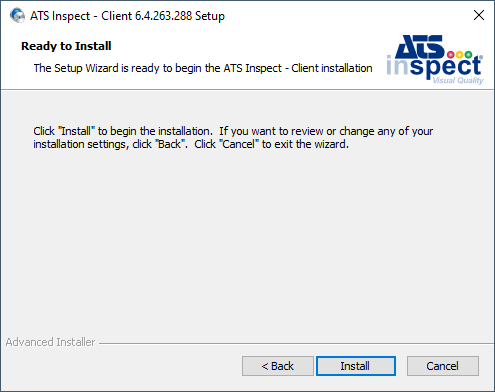Image resolution: width=495 pixels, height=392 pixels.
Task: Cancel the setup wizard
Action: click(443, 366)
